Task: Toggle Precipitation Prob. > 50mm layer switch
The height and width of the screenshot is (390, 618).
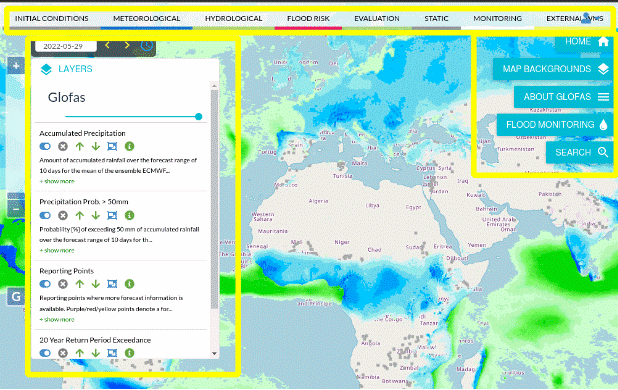Action: click(45, 215)
